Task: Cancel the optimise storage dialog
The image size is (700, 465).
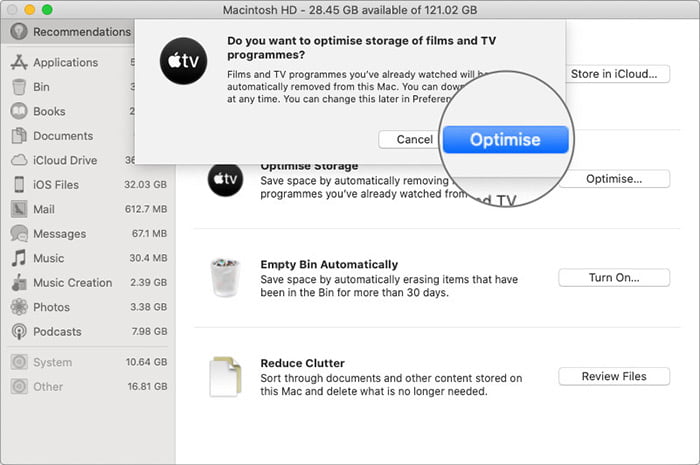Action: [x=414, y=140]
